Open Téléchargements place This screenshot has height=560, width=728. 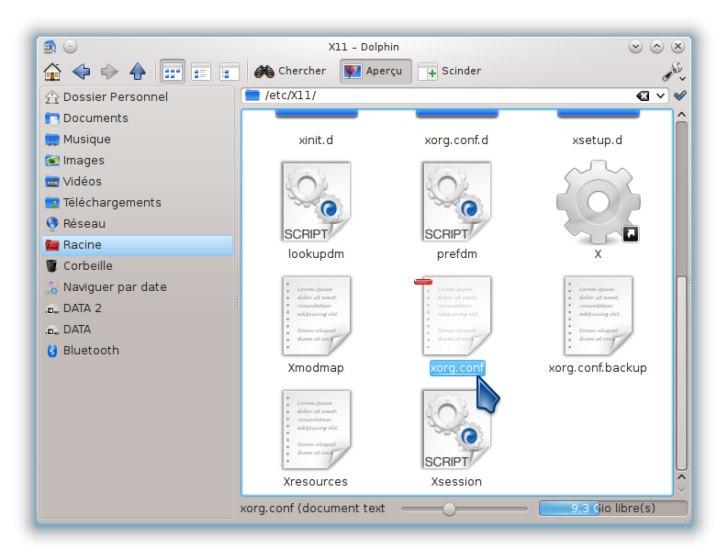pos(137,203)
